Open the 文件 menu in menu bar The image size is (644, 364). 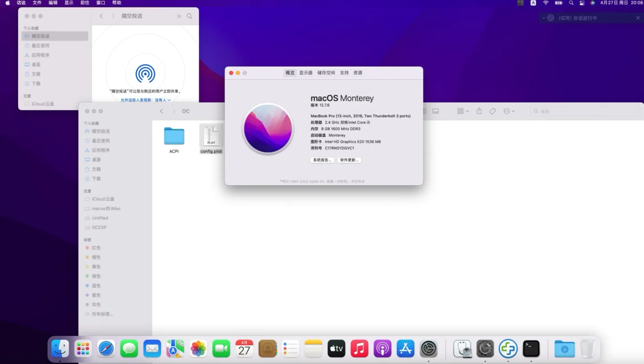click(x=37, y=3)
